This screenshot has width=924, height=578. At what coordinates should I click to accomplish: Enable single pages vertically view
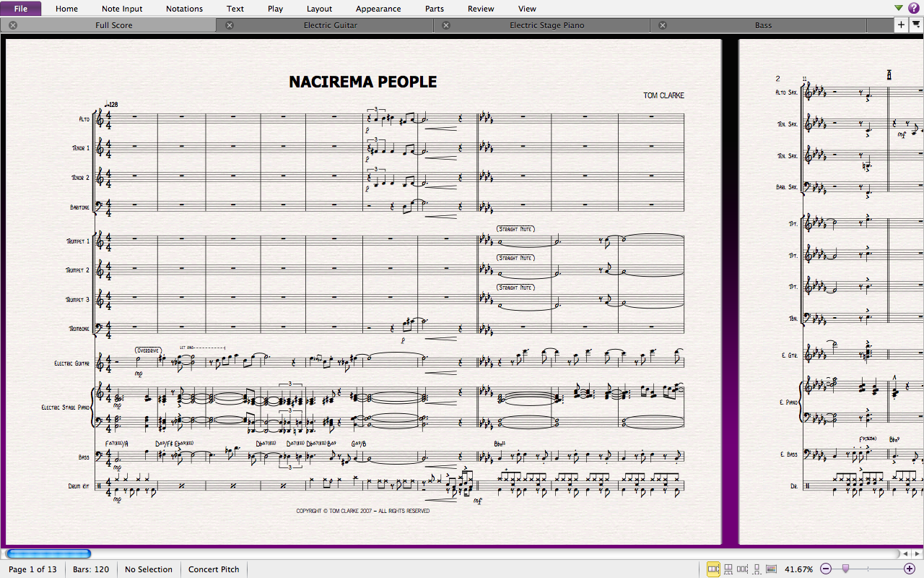(x=756, y=569)
